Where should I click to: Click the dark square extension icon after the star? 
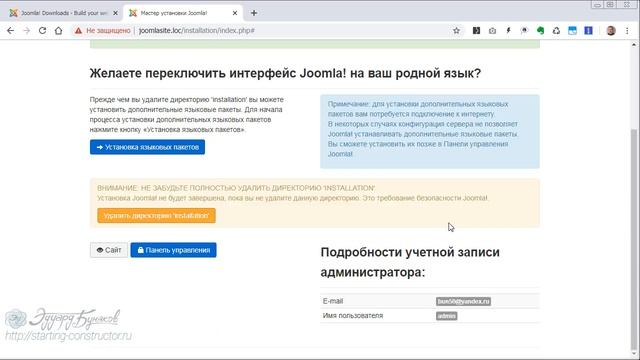476,31
